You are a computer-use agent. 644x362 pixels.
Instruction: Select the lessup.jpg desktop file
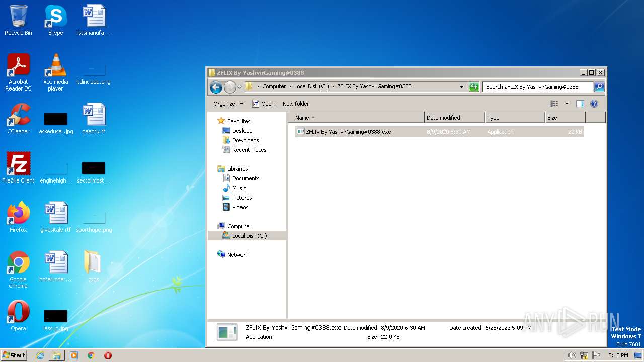[x=55, y=319]
